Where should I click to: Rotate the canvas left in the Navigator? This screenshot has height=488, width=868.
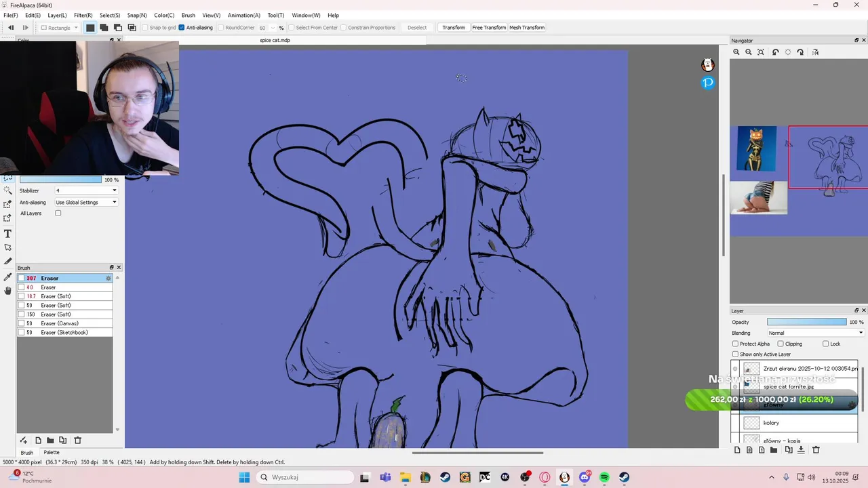(776, 52)
